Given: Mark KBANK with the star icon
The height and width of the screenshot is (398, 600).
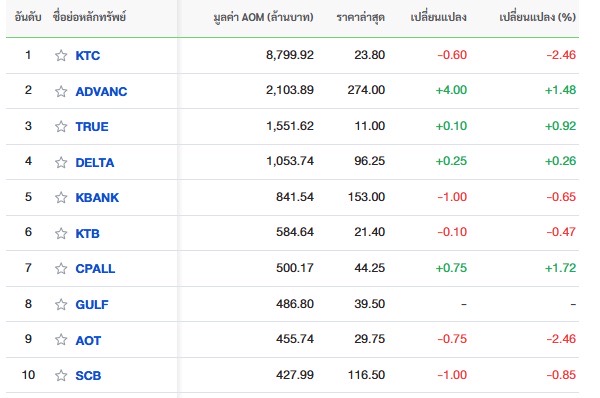Looking at the screenshot, I should 61,197.
